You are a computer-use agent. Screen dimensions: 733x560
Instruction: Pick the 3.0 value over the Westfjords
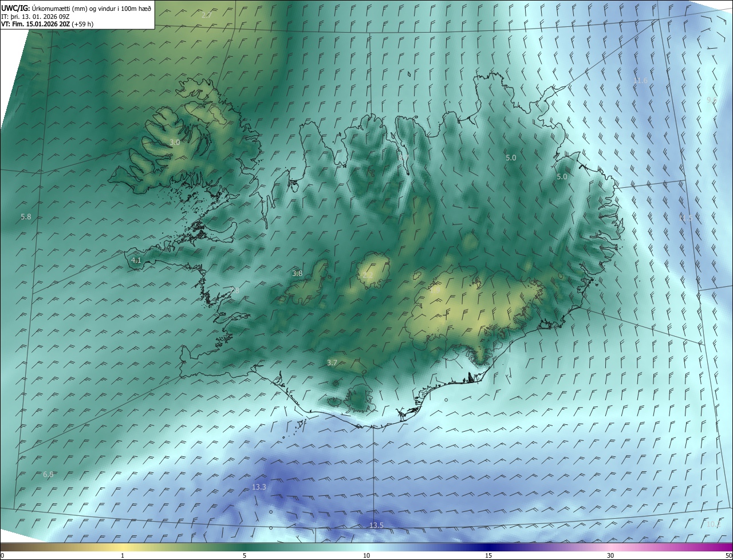coord(175,142)
